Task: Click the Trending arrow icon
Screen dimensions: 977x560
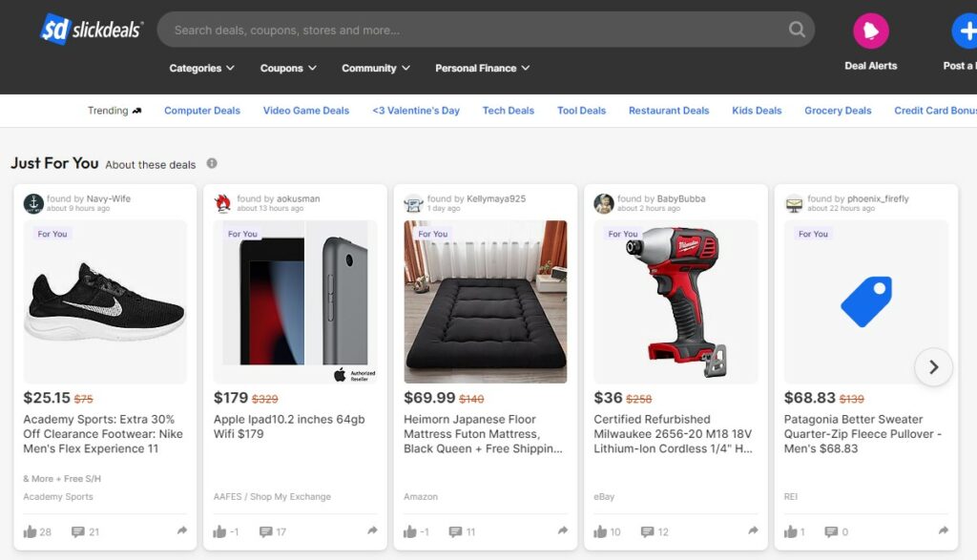Action: pyautogui.click(x=137, y=111)
